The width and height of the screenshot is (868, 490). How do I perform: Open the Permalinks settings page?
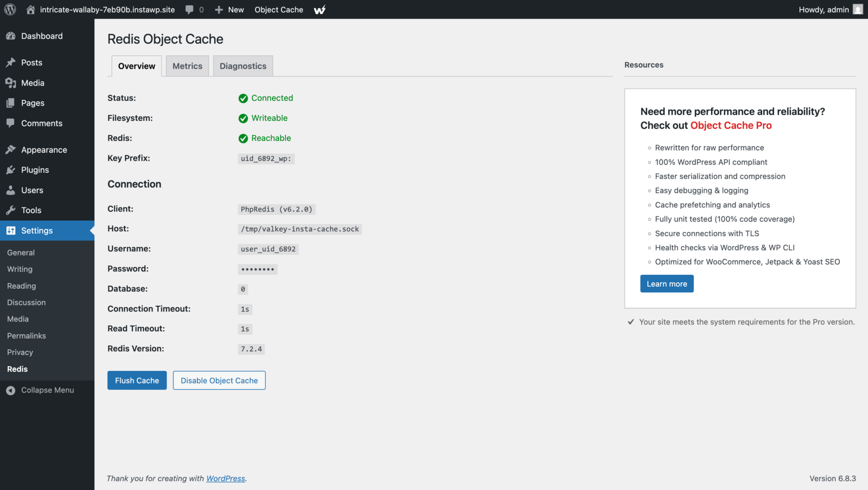(27, 336)
